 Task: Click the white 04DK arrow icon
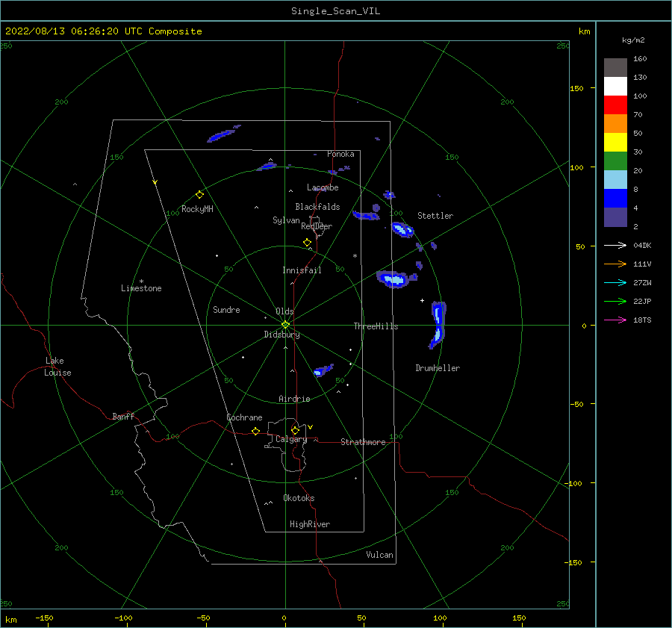615,245
